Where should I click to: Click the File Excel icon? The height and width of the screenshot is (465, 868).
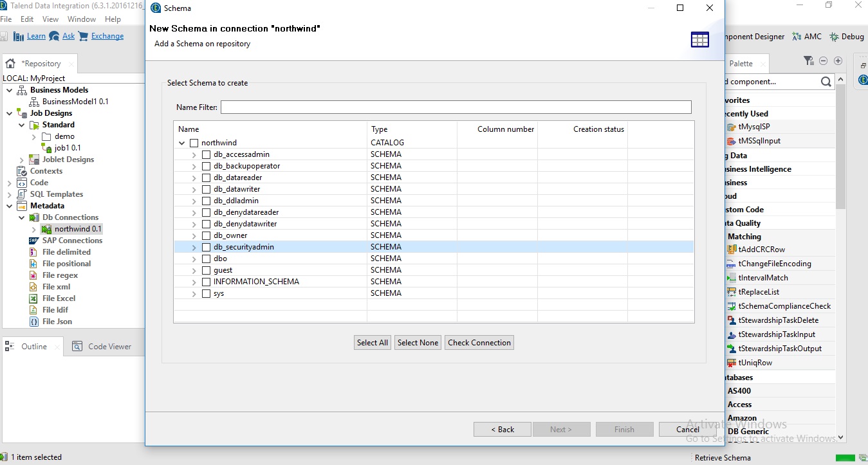34,298
